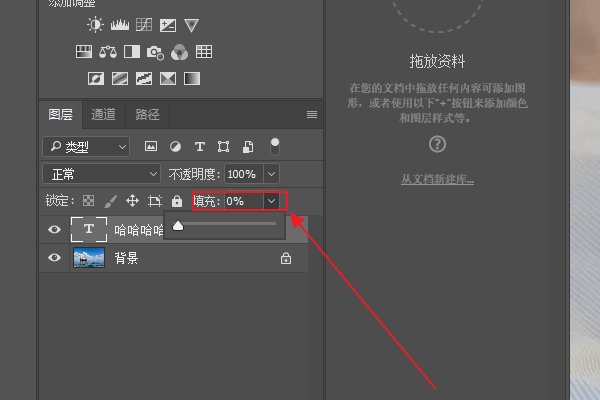Add a Color Lookup adjustment
The width and height of the screenshot is (600, 400).
pos(204,51)
